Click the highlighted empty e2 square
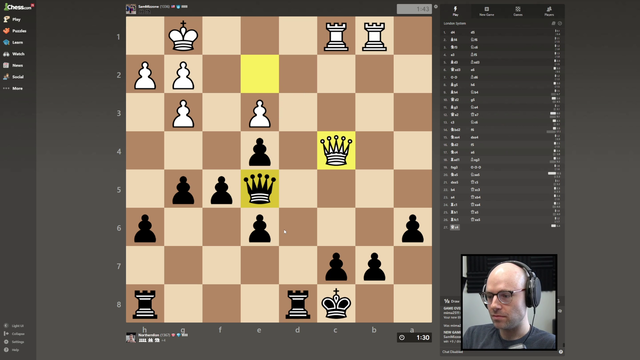This screenshot has height=360, width=640. 260,74
